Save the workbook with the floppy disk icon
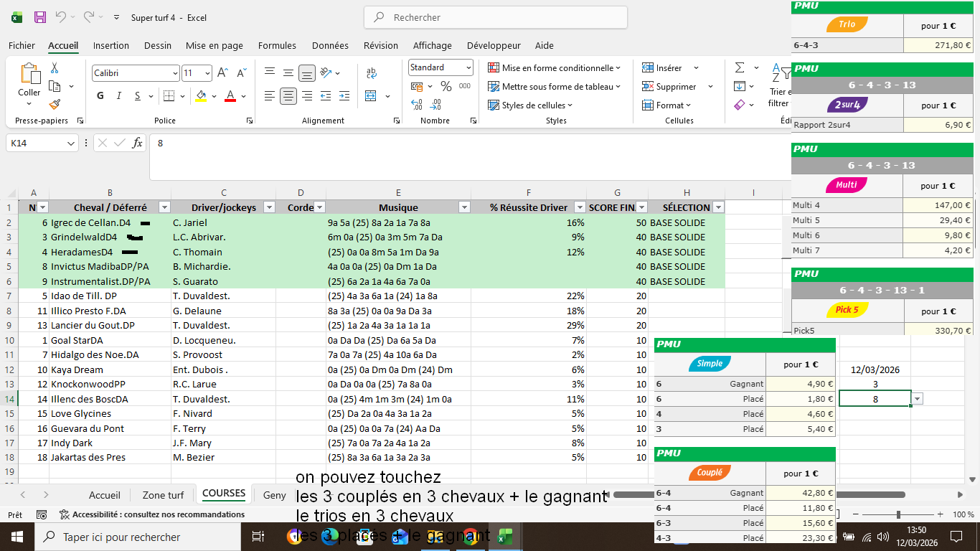Image resolution: width=980 pixels, height=551 pixels. pyautogui.click(x=40, y=17)
